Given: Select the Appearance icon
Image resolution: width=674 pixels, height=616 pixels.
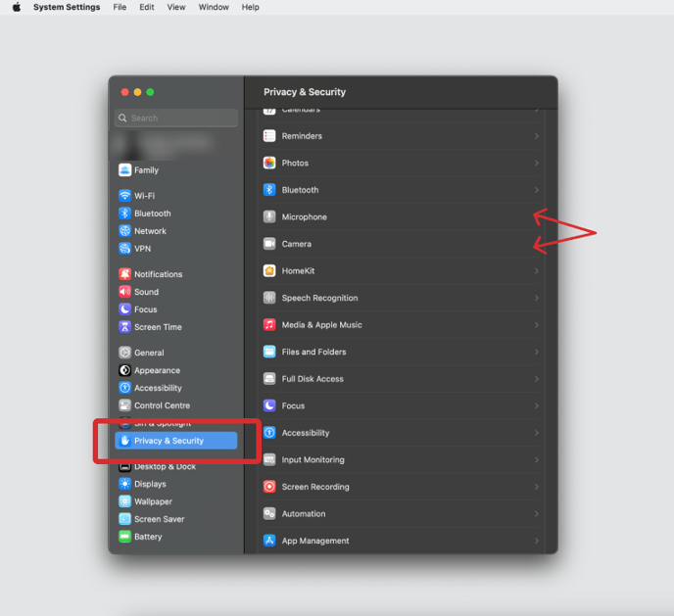Looking at the screenshot, I should pyautogui.click(x=124, y=370).
